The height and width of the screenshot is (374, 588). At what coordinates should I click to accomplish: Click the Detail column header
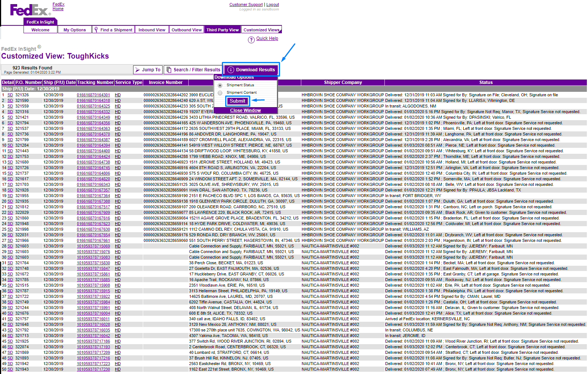pos(8,82)
